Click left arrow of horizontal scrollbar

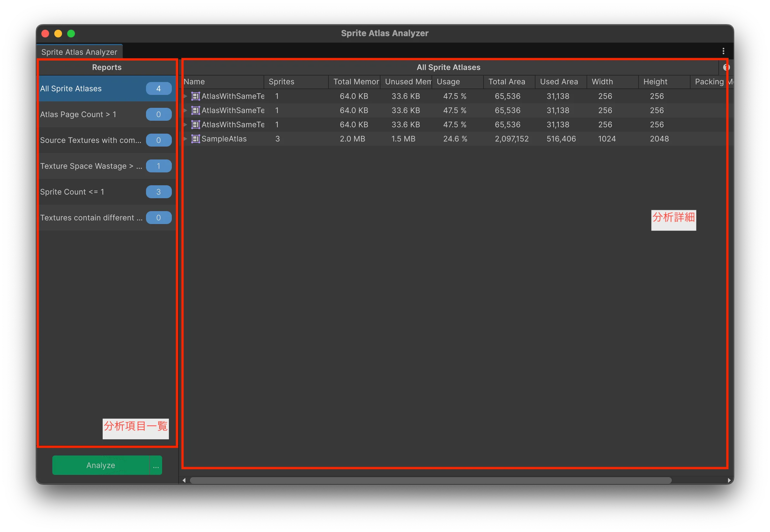(x=184, y=480)
